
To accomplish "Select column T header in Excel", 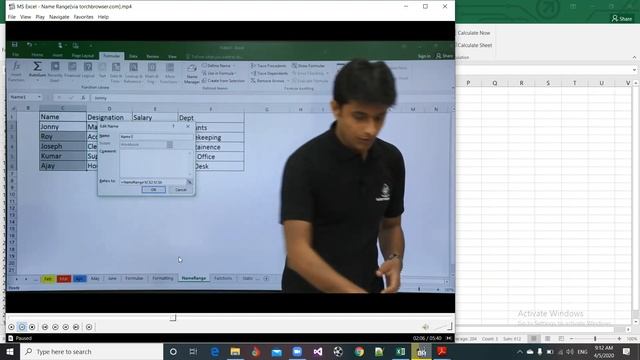I will pyautogui.click(x=575, y=83).
